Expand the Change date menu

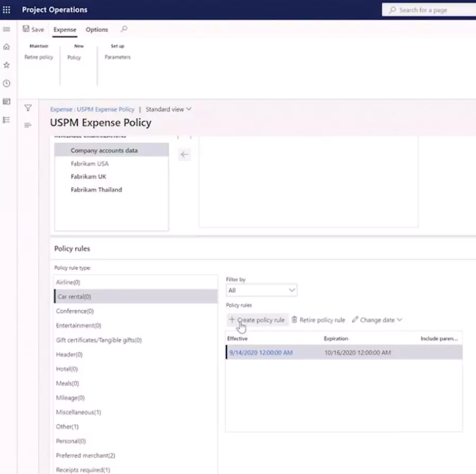click(377, 320)
